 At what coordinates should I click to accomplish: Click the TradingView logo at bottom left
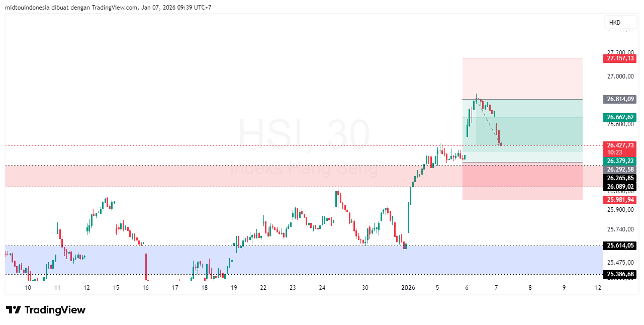pyautogui.click(x=45, y=310)
